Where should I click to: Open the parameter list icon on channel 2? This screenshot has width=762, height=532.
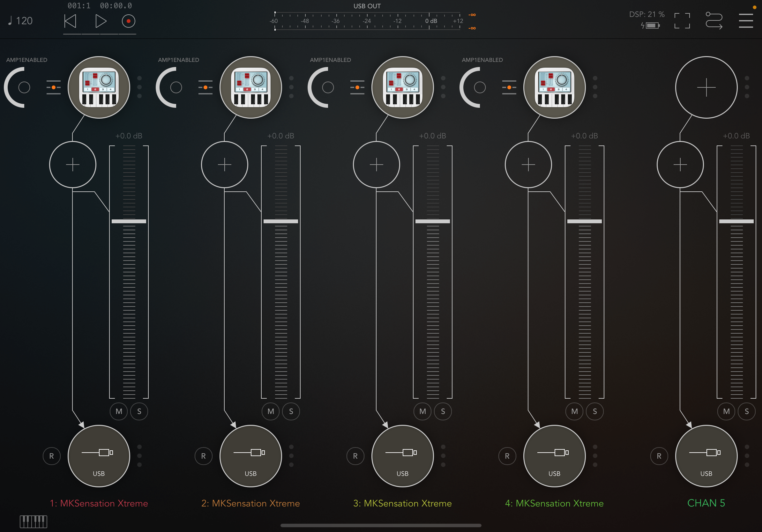tap(205, 87)
